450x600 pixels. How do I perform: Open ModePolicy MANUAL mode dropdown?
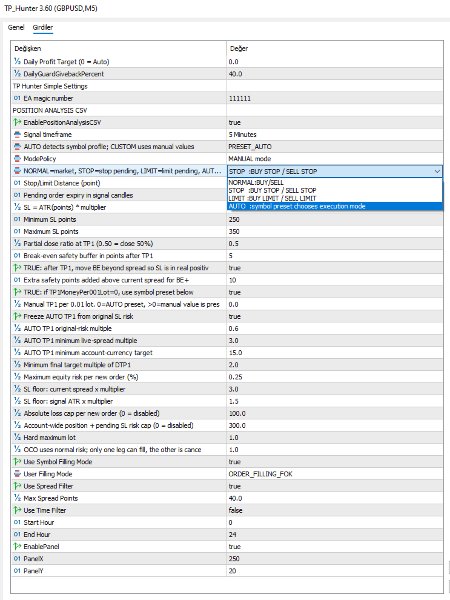(335, 159)
